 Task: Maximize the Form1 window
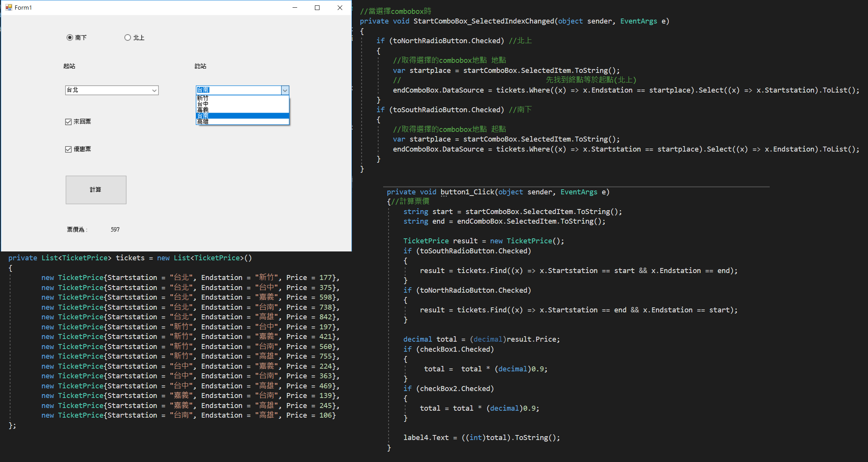317,7
